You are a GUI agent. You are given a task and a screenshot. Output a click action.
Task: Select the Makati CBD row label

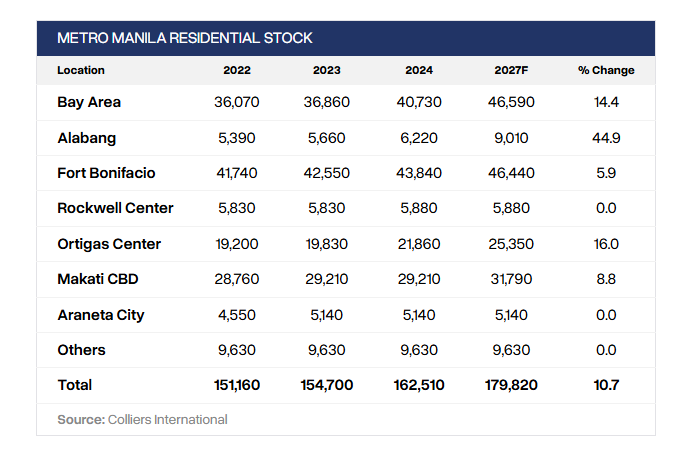tap(98, 279)
